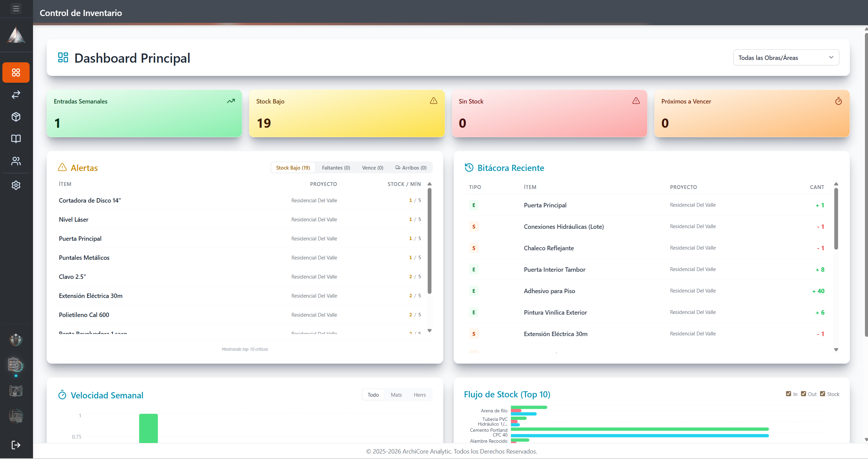Uncheck the Stock checkbox in chart legend
868x459 pixels.
tap(822, 394)
